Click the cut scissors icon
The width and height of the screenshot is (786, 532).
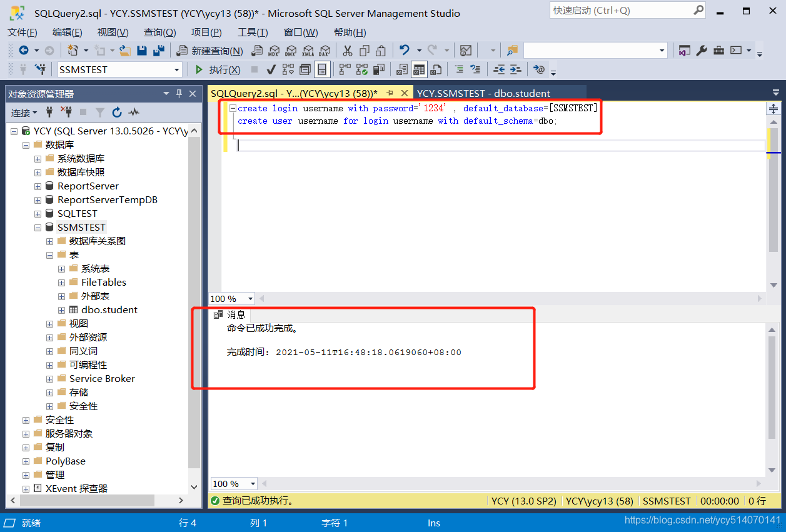348,51
